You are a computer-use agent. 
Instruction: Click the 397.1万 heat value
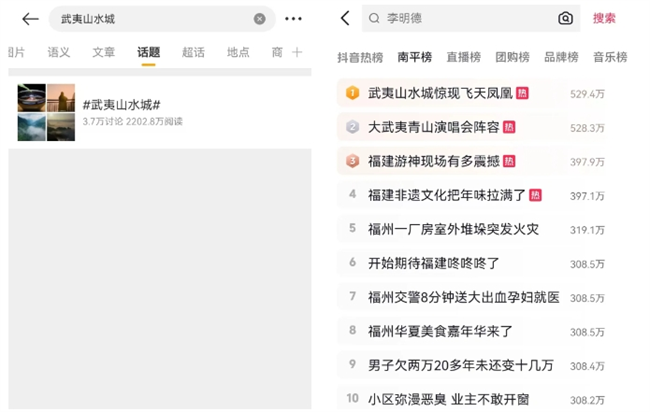tap(587, 196)
